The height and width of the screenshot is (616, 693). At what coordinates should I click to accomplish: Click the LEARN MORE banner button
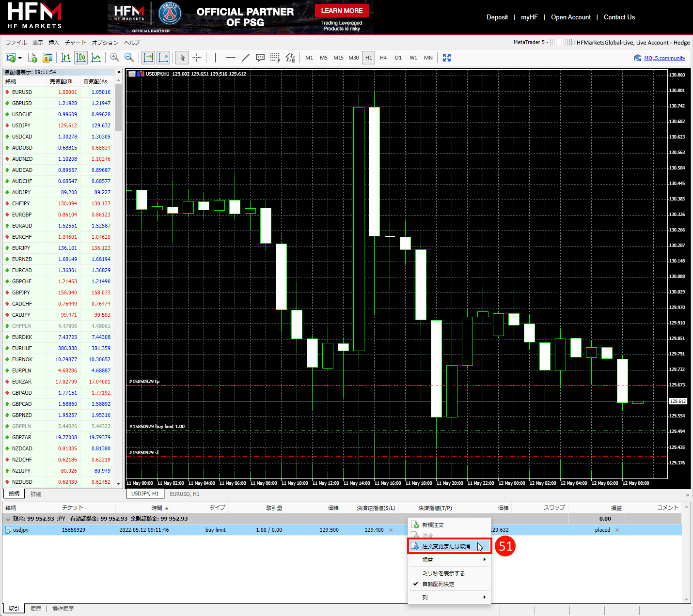pyautogui.click(x=342, y=11)
